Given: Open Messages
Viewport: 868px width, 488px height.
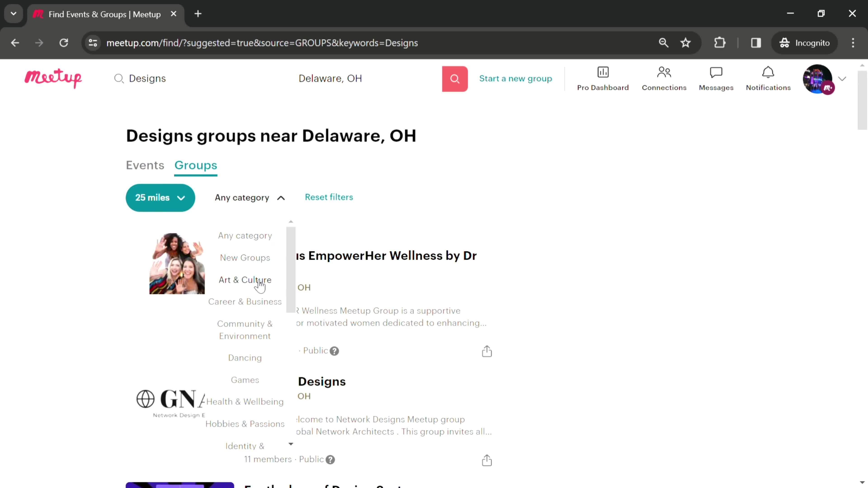Looking at the screenshot, I should tap(716, 79).
